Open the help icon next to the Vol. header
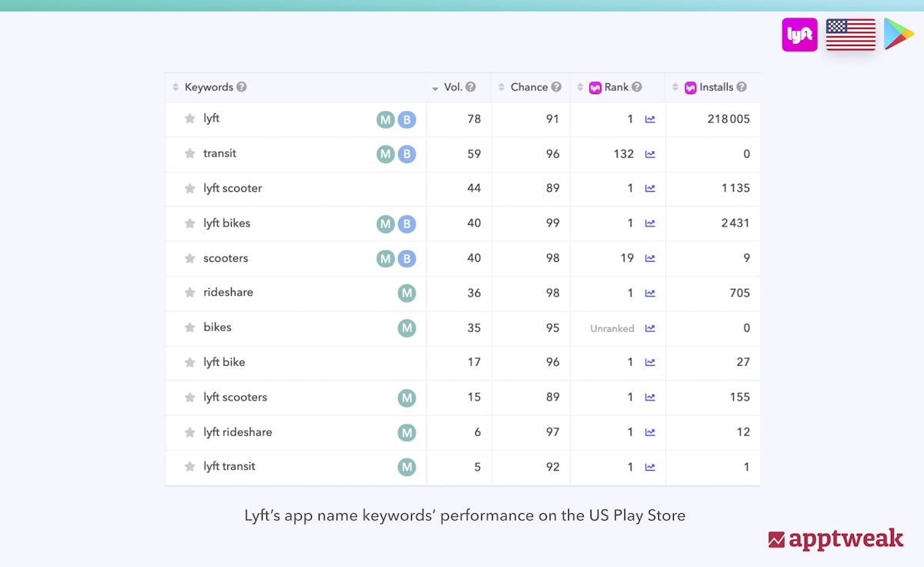Screen dimensions: 924x567 coord(470,87)
